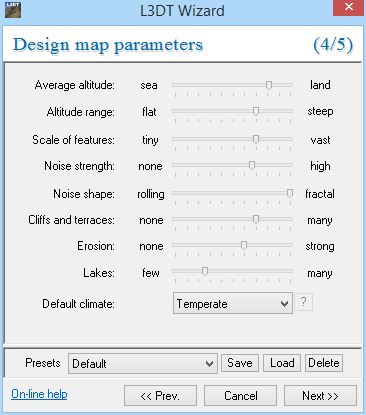Click the Temperate climate combo box text
Screen dimensions: 366x415
click(202, 304)
